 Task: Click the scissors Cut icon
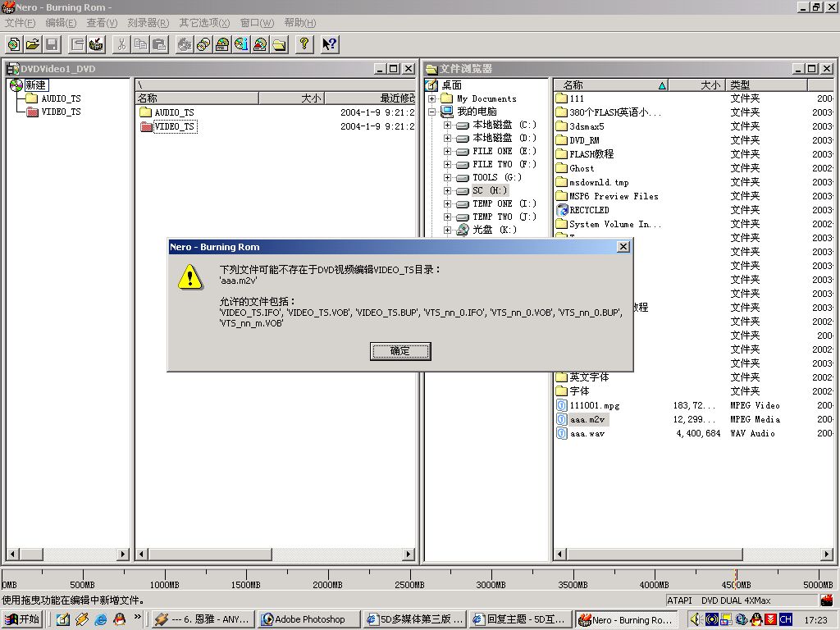click(122, 44)
